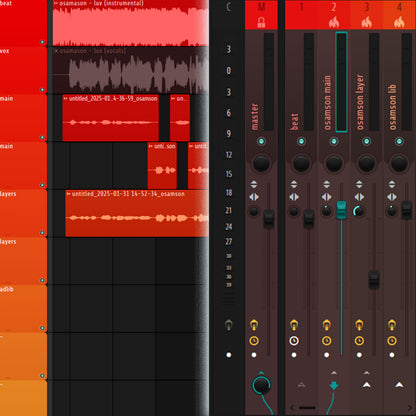The height and width of the screenshot is (416, 416).
Task: Click osamson layer's white routing arrow
Action: tap(366, 385)
